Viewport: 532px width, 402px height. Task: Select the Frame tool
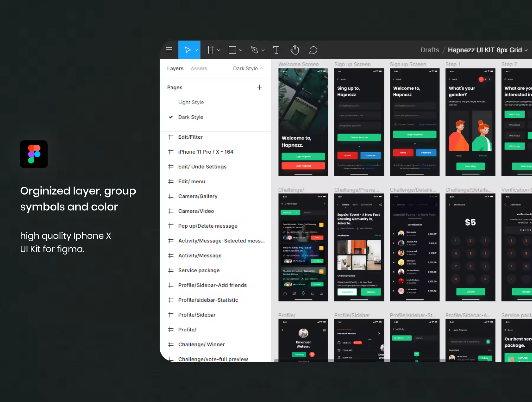click(210, 50)
